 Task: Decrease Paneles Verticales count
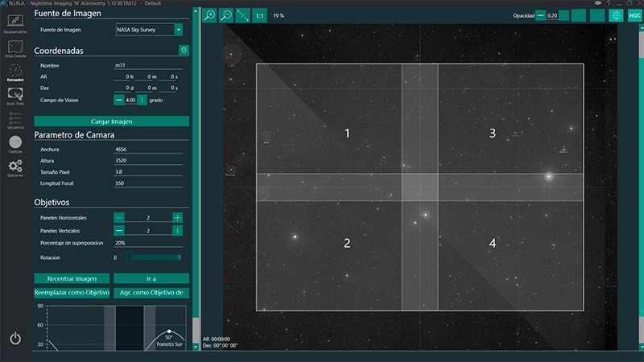118,231
